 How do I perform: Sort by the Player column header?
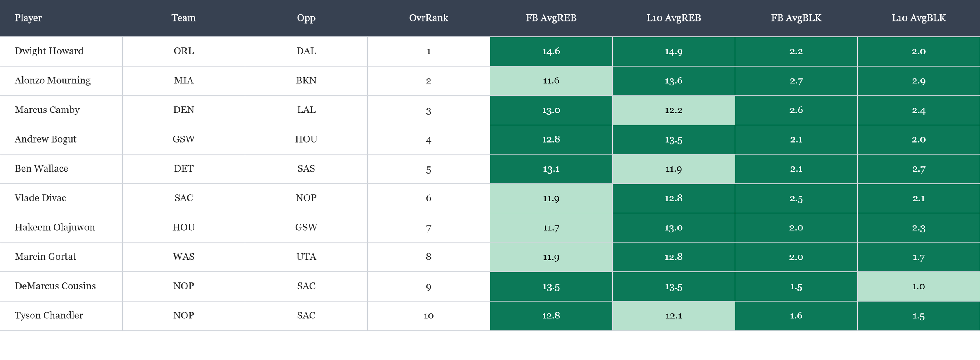28,18
